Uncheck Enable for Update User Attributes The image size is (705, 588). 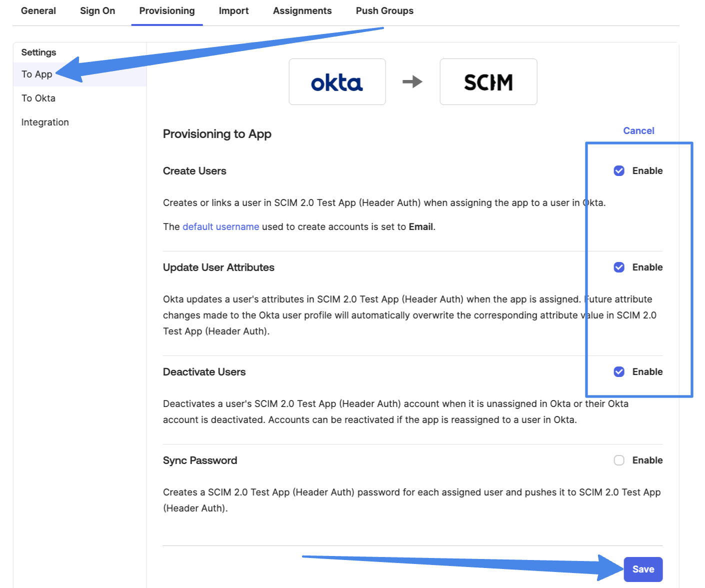click(619, 267)
